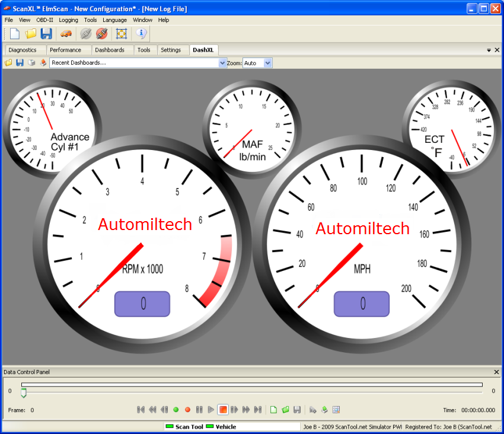Click the MPH digital readout box
504x434 pixels.
pyautogui.click(x=362, y=304)
